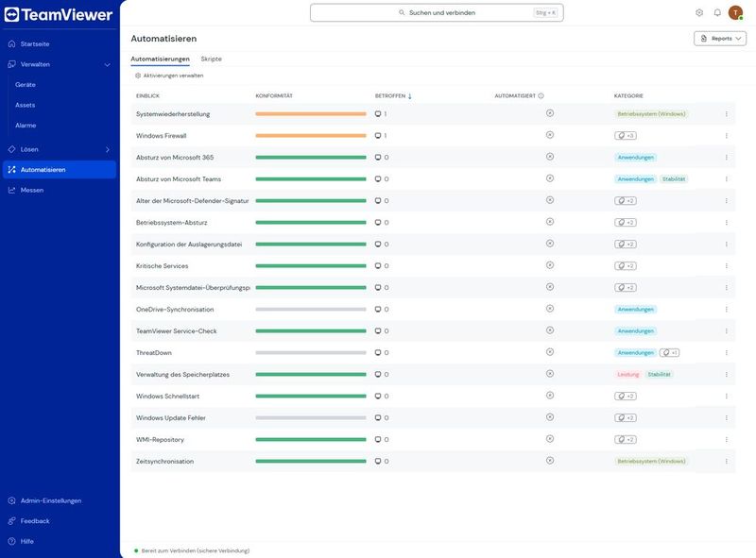Click the info icon next to Automatisiert
This screenshot has height=558, width=756.
point(541,96)
